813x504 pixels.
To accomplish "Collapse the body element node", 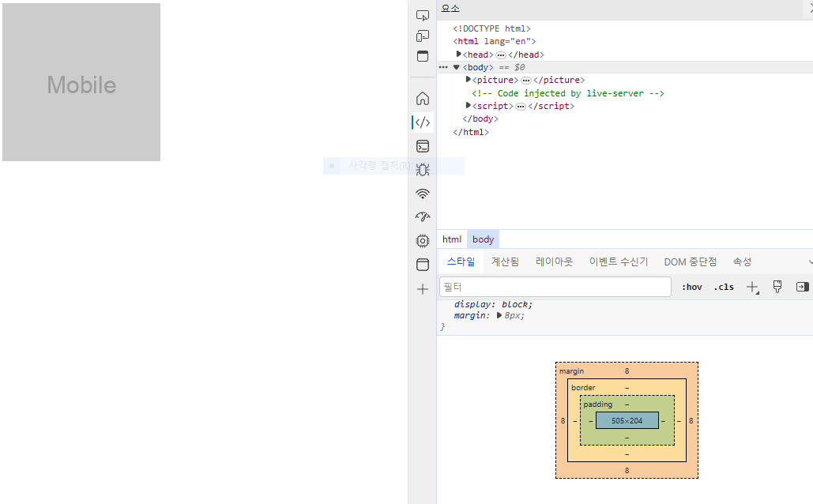I will [x=457, y=67].
